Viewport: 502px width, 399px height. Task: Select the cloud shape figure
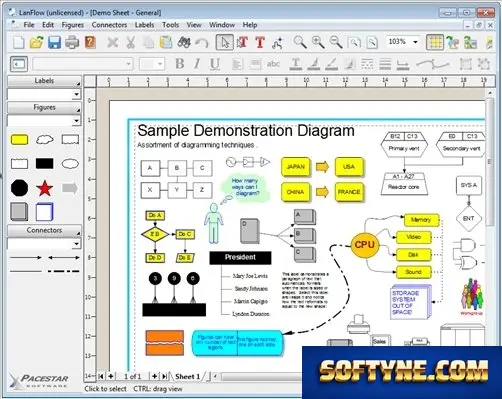point(45,139)
